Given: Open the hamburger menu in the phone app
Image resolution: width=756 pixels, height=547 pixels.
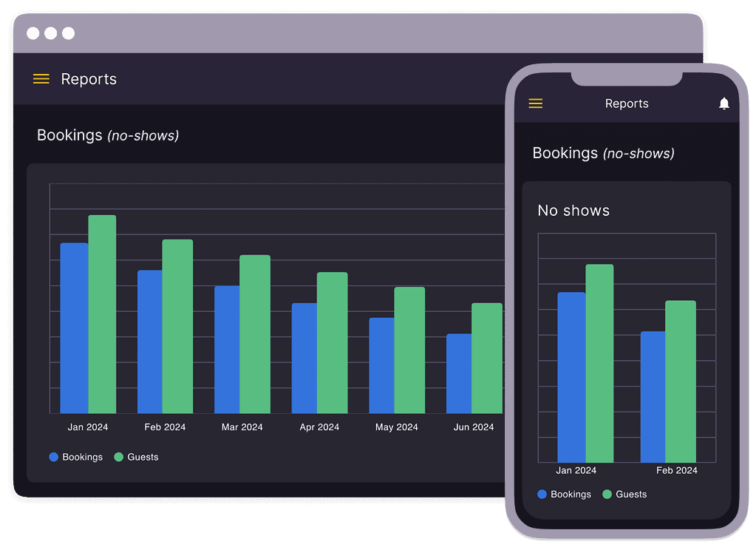Looking at the screenshot, I should point(535,103).
